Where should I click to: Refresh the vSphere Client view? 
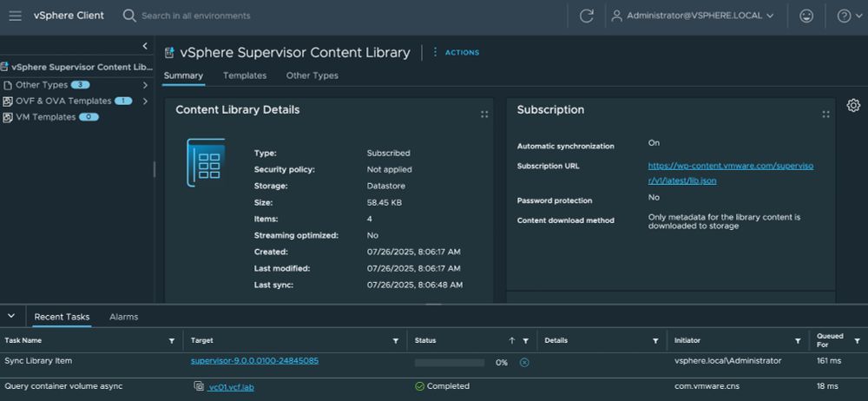pyautogui.click(x=586, y=16)
